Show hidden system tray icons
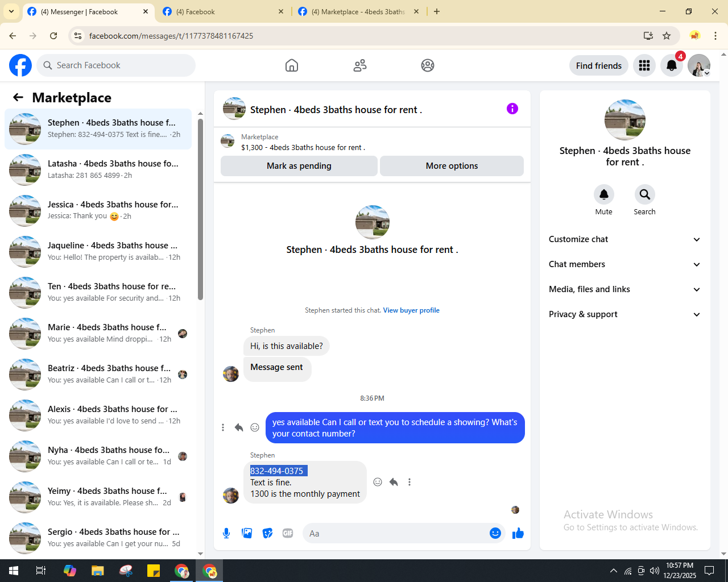728x582 pixels. [613, 571]
